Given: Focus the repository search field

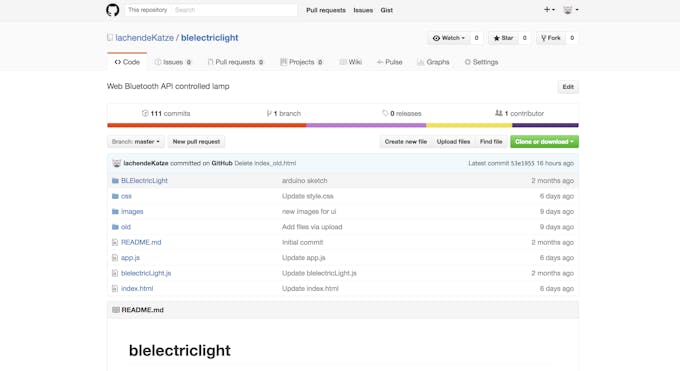Looking at the screenshot, I should tap(234, 10).
